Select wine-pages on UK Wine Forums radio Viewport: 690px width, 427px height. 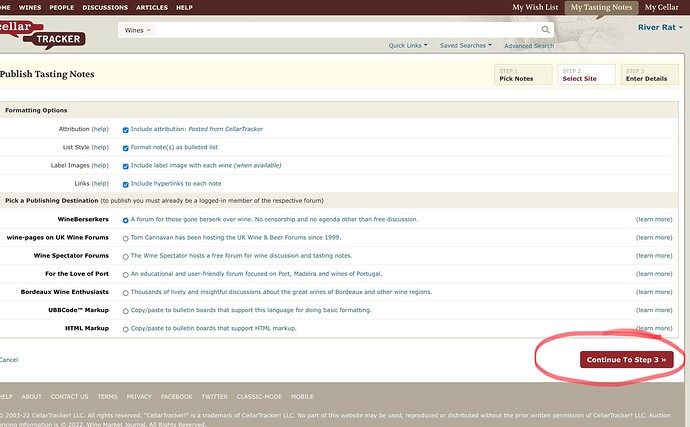125,239
